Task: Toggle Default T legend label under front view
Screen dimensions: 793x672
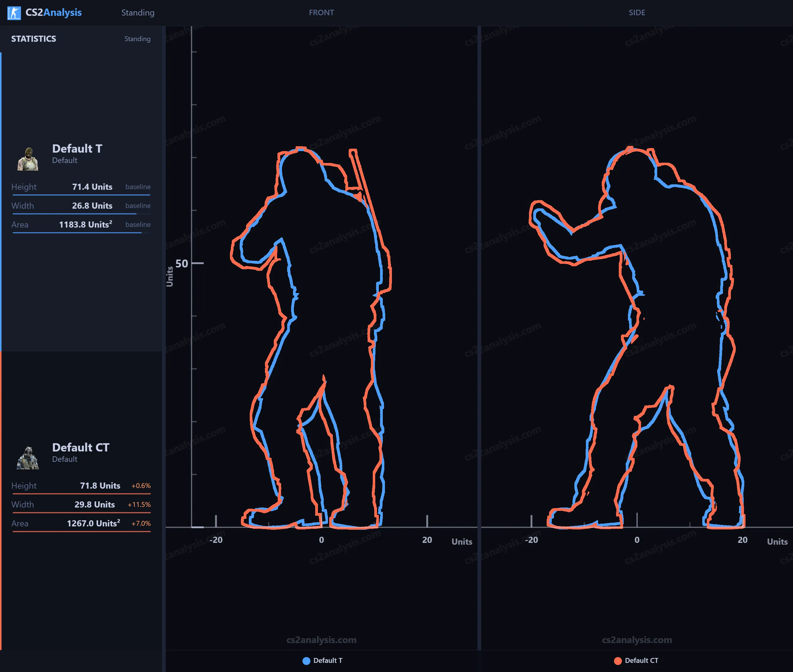Action: click(x=328, y=660)
